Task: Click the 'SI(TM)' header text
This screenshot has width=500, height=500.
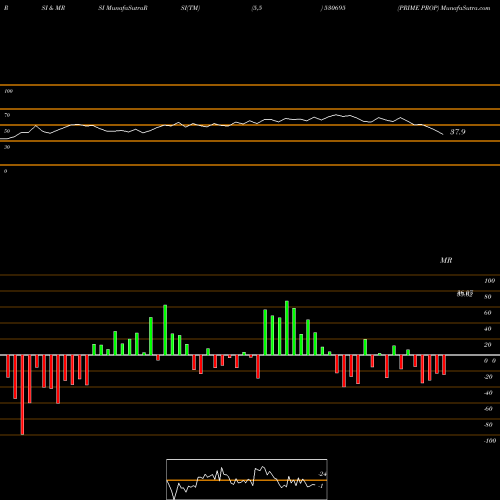Action: point(190,8)
